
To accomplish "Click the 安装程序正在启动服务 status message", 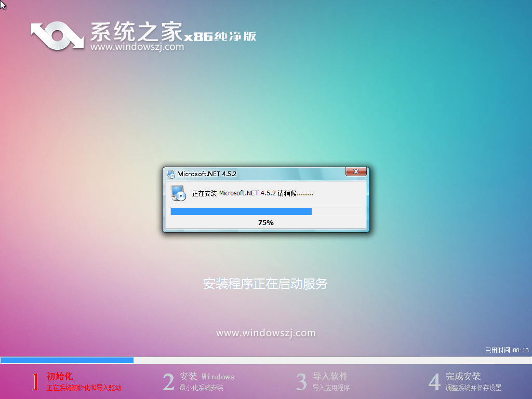I will click(265, 284).
